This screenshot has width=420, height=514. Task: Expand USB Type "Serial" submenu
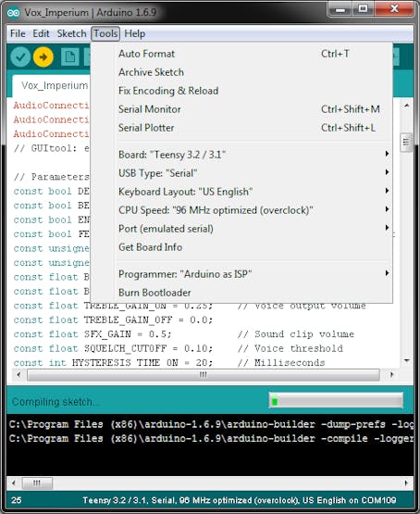tap(241, 173)
